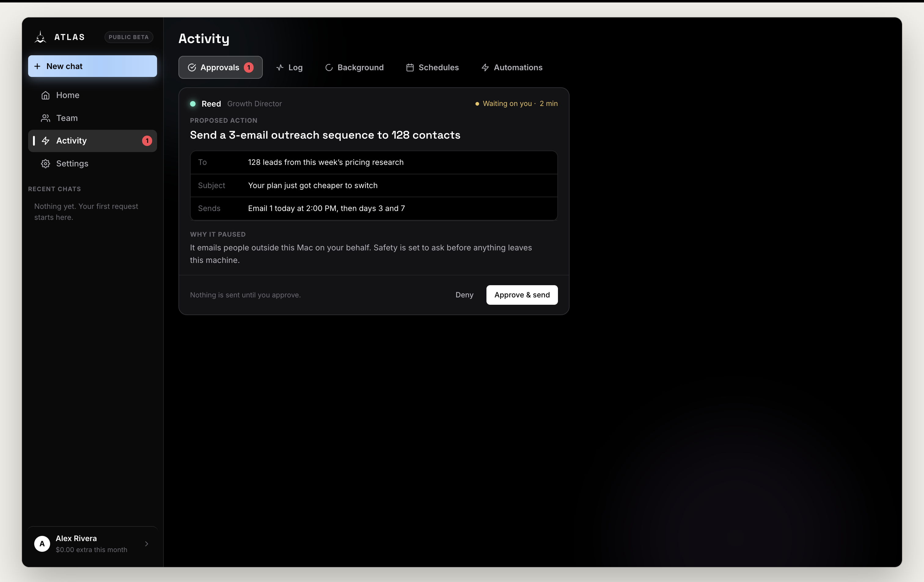Click the red count badge on the Approvals tab
Screen dimensions: 924x582
[x=249, y=67]
